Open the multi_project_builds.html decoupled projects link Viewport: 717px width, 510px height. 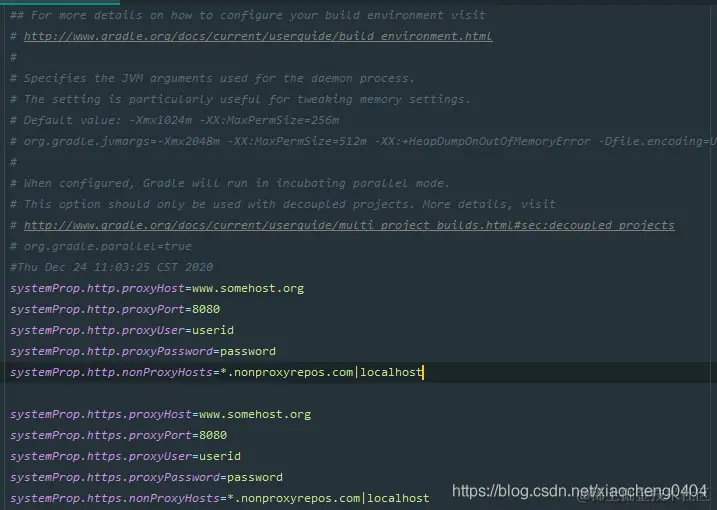click(349, 225)
